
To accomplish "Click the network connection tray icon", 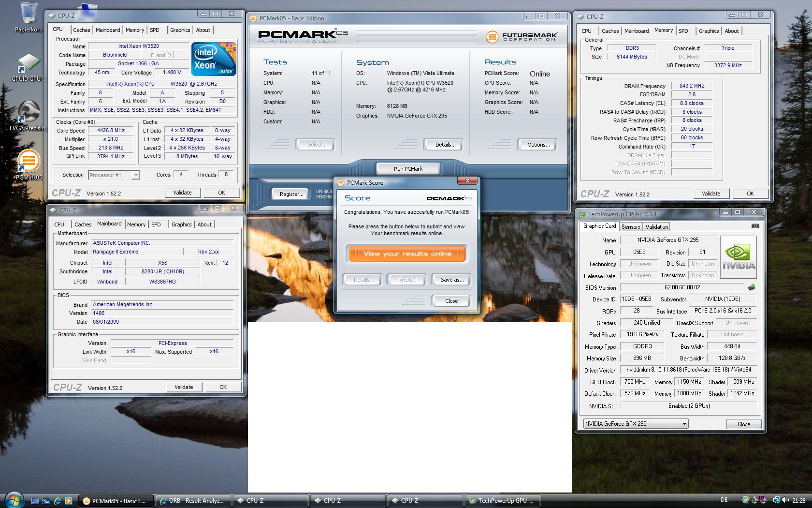I will (x=776, y=500).
